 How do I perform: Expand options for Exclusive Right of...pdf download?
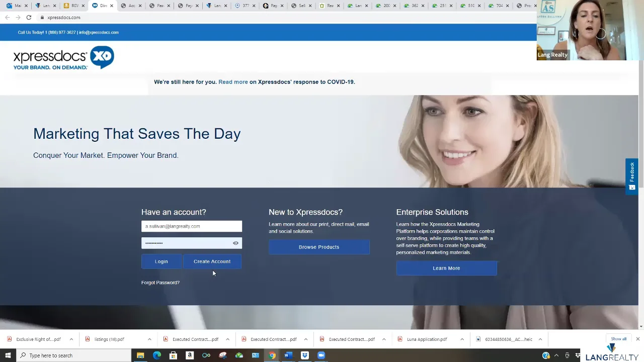pyautogui.click(x=71, y=339)
